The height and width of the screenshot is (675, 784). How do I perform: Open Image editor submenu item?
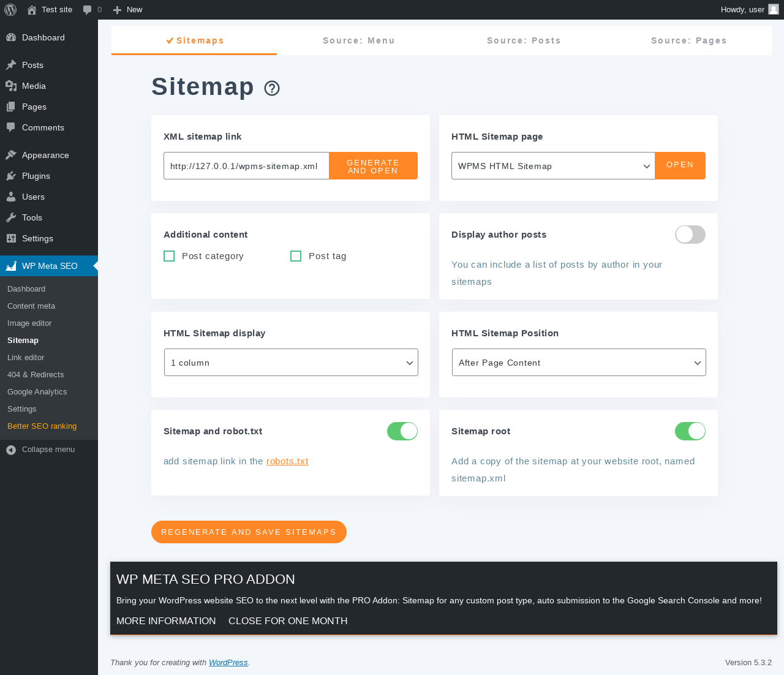(x=29, y=323)
